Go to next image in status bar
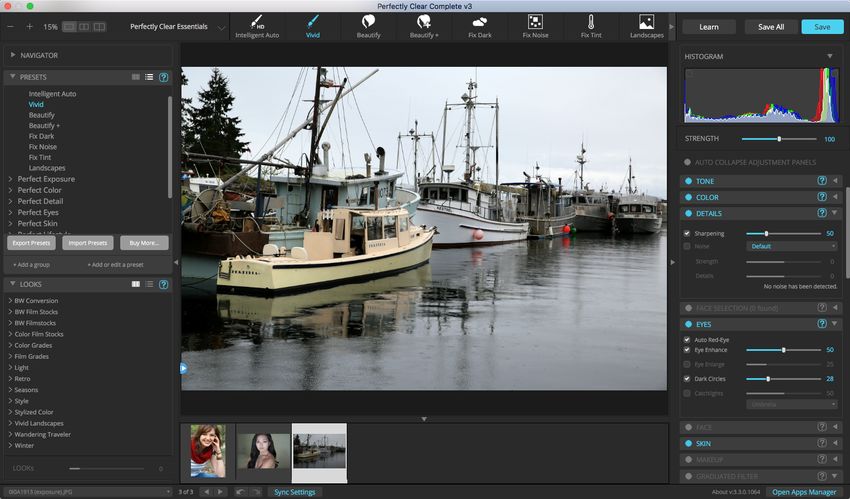Screen dimensions: 850x499 (220, 491)
